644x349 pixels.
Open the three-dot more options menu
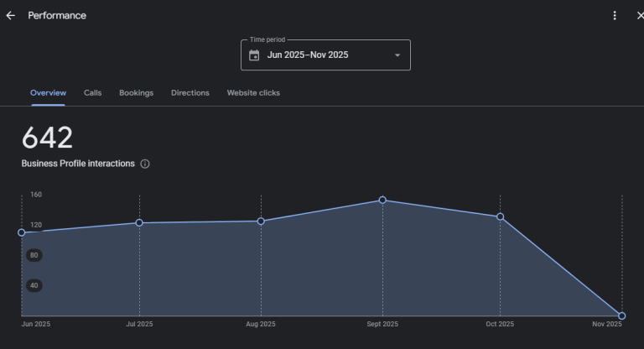615,16
